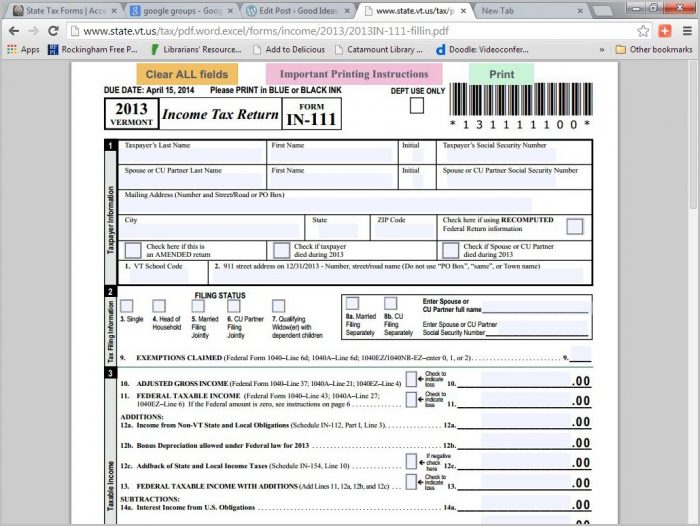Check the line 11 indicate loss box

pyautogui.click(x=411, y=399)
